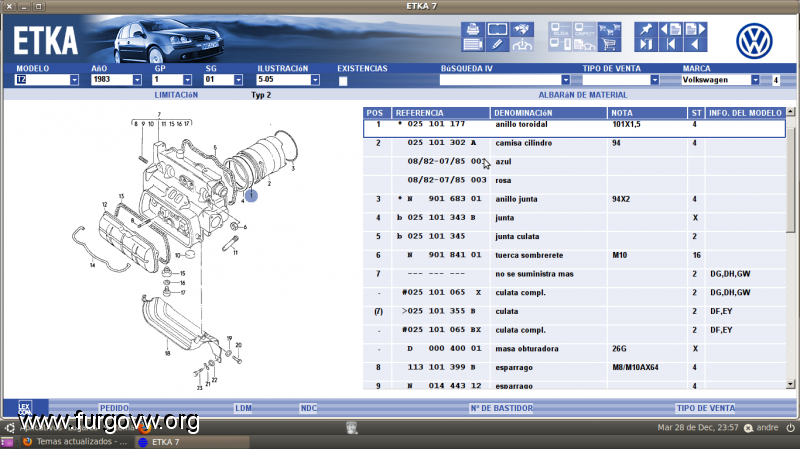Click the ETKA 7 taskbar button

[192, 442]
